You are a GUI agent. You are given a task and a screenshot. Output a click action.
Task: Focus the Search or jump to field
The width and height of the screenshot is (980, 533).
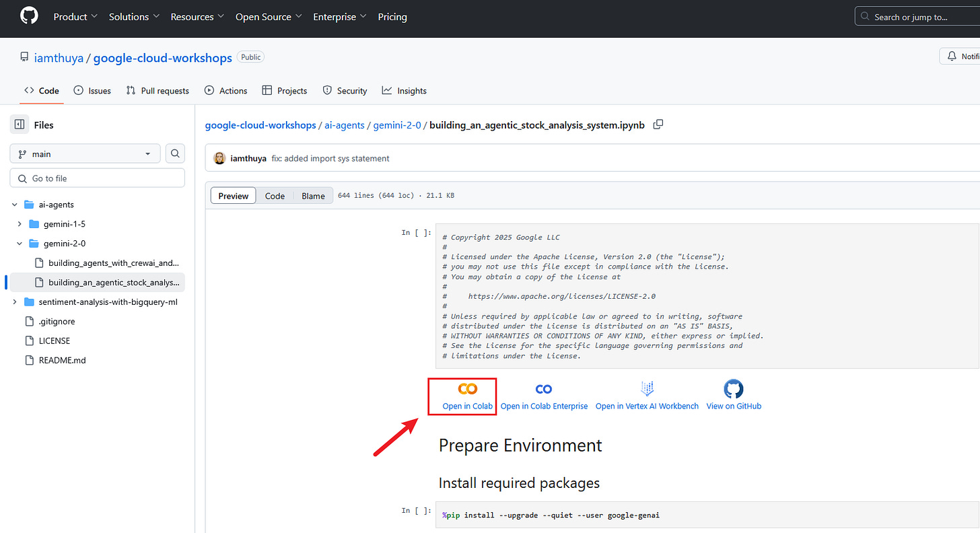(917, 17)
